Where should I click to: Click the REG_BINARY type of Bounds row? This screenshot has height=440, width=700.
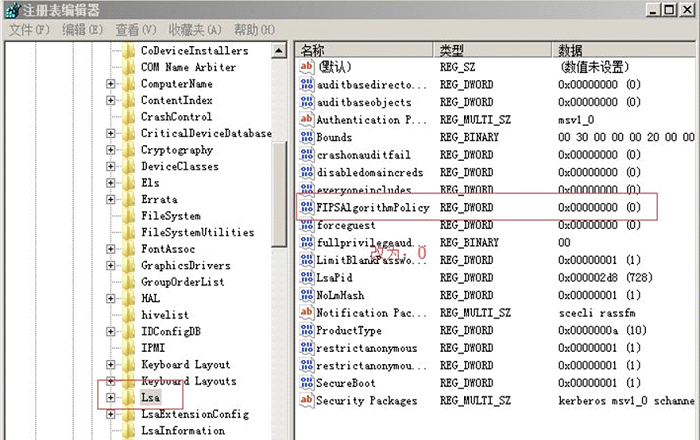pyautogui.click(x=469, y=137)
